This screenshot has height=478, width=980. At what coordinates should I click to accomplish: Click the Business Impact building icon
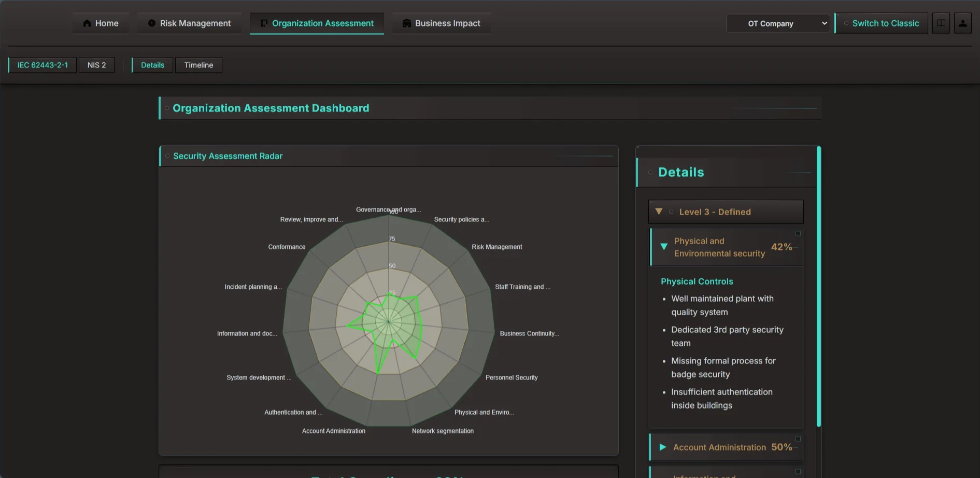[407, 23]
